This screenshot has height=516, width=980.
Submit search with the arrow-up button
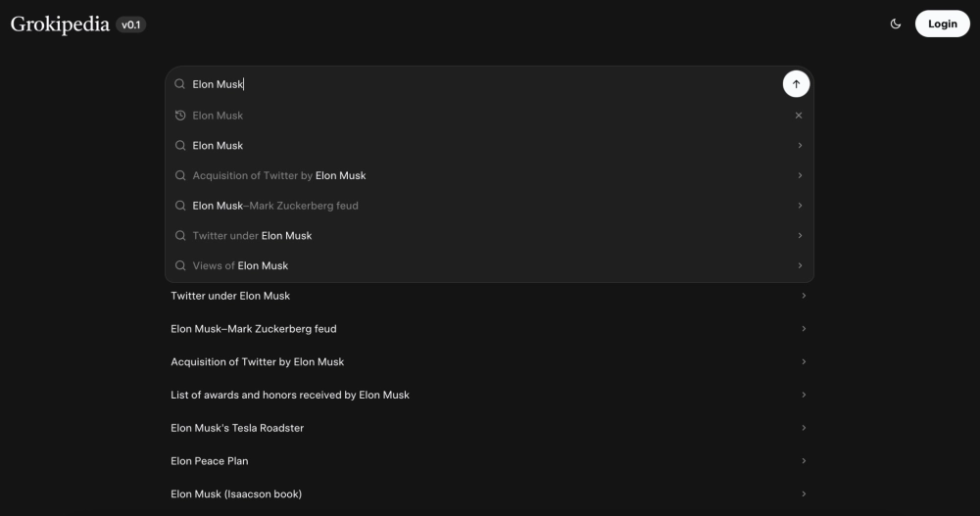[796, 84]
